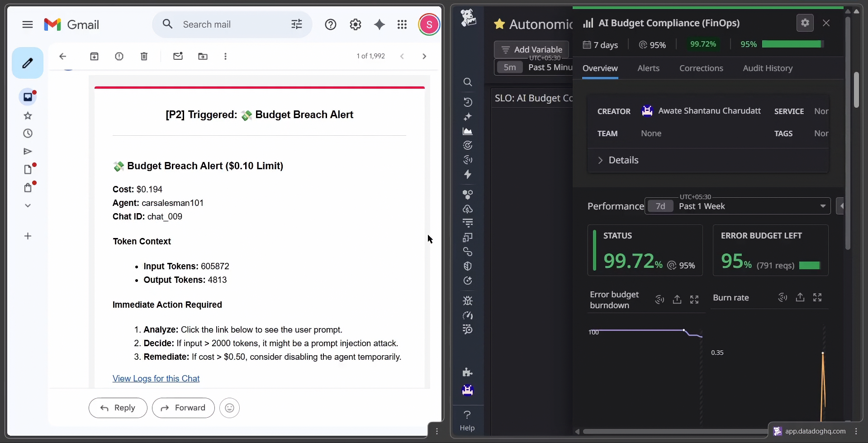The height and width of the screenshot is (443, 868).
Task: Star the Autonomic dashboard favorite icon
Action: (x=499, y=24)
